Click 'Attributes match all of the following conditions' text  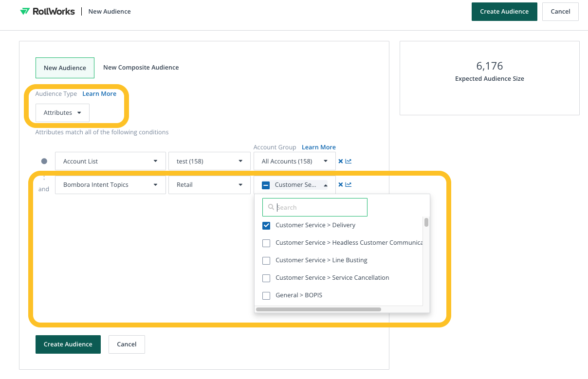coord(102,132)
